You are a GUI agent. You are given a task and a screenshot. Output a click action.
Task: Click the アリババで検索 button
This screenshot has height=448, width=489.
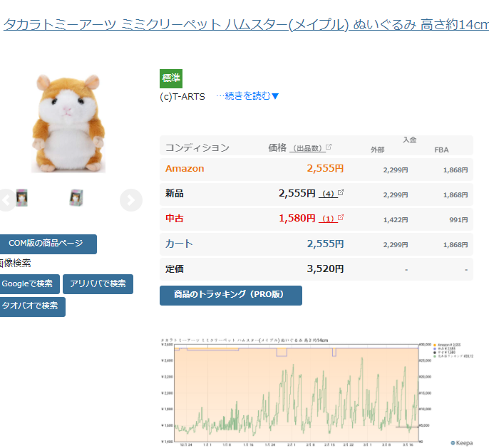98,283
